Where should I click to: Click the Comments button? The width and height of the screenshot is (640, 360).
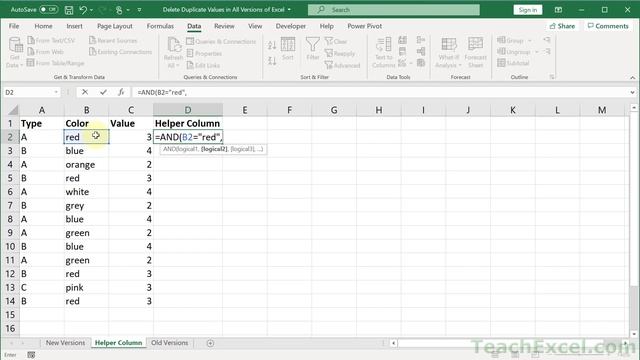pyautogui.click(x=608, y=26)
